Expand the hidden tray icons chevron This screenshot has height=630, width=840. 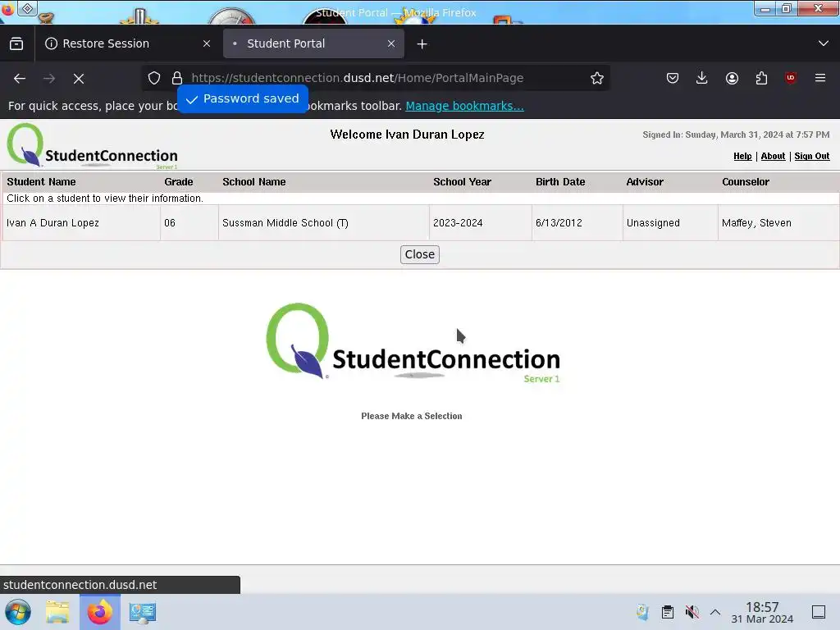[715, 612]
